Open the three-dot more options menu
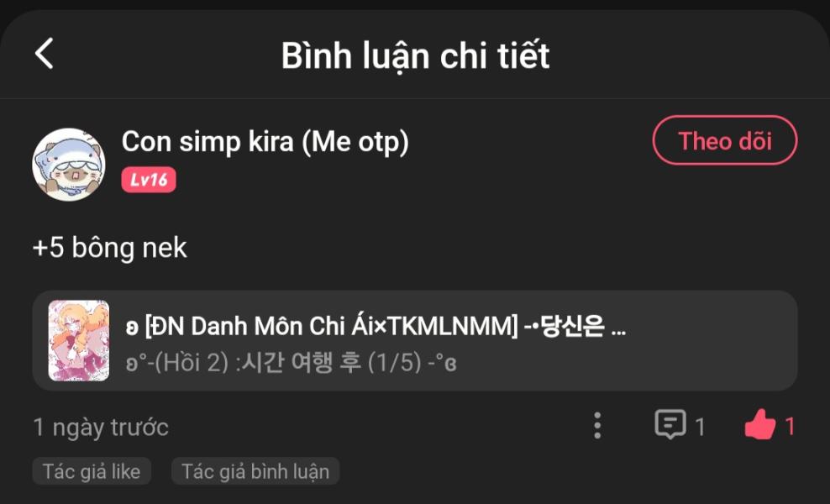The image size is (830, 504). 597,426
